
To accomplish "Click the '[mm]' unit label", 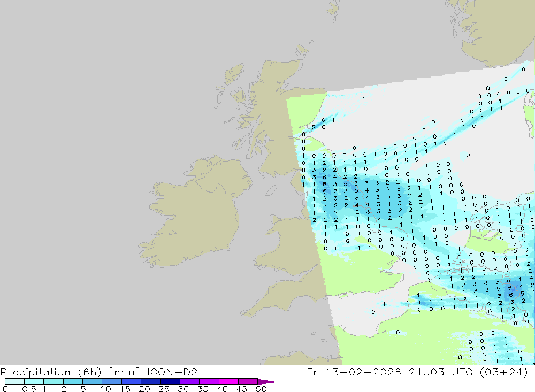I will point(124,372).
